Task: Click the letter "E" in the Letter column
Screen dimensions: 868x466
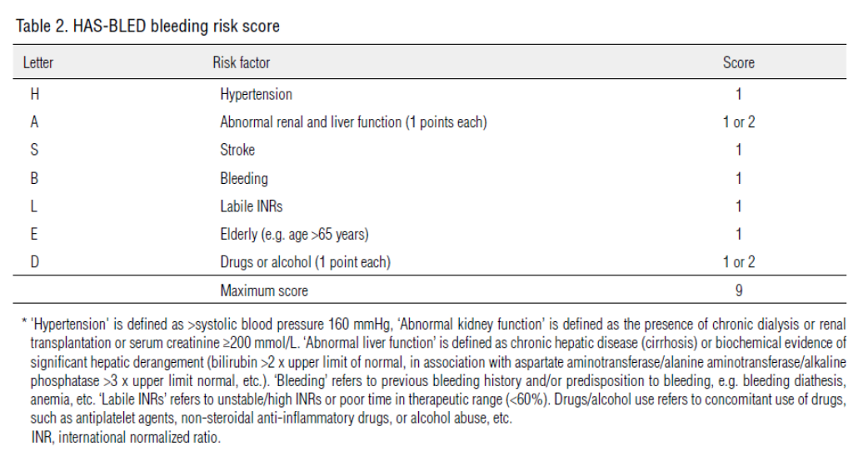Action: click(x=34, y=235)
